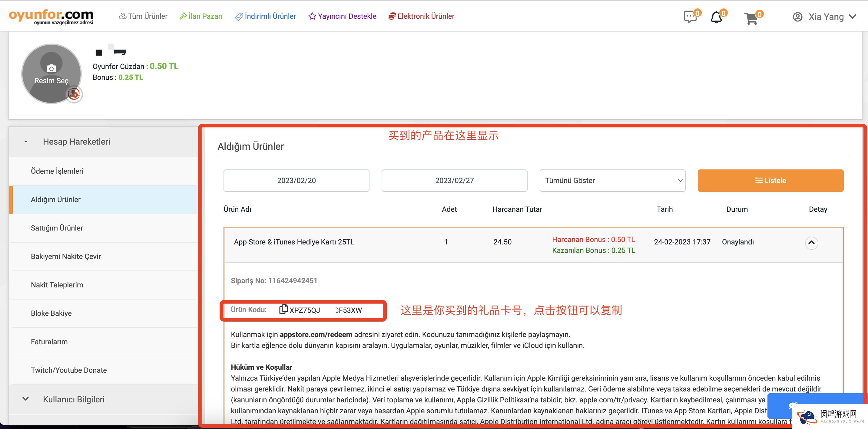Image resolution: width=868 pixels, height=429 pixels.
Task: Select Faturalarım in sidebar
Action: pyautogui.click(x=103, y=342)
